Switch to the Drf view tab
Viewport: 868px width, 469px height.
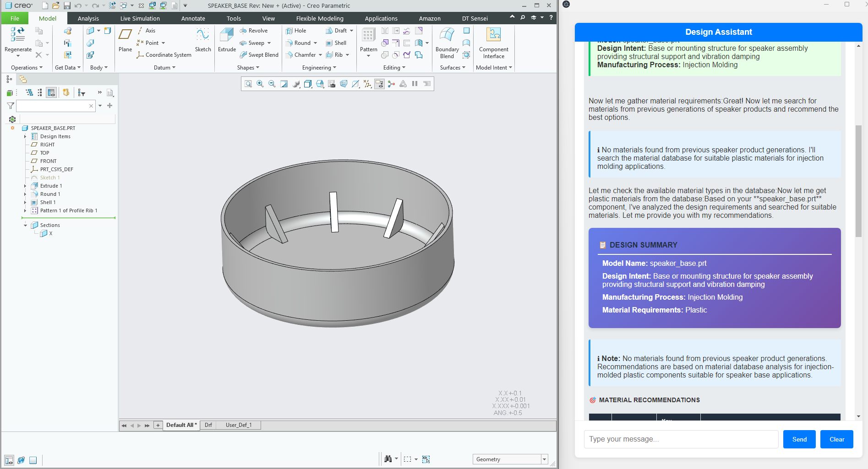pyautogui.click(x=208, y=425)
